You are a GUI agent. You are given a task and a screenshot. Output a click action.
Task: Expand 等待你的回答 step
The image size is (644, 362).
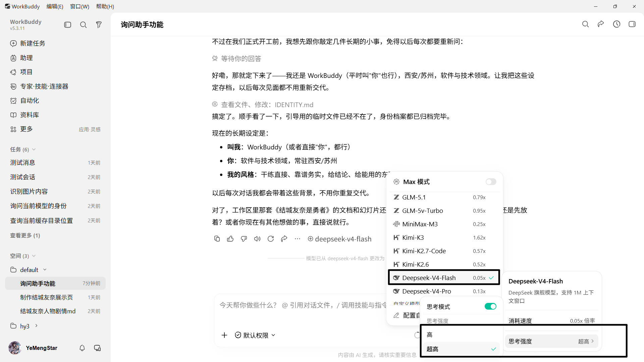click(237, 58)
